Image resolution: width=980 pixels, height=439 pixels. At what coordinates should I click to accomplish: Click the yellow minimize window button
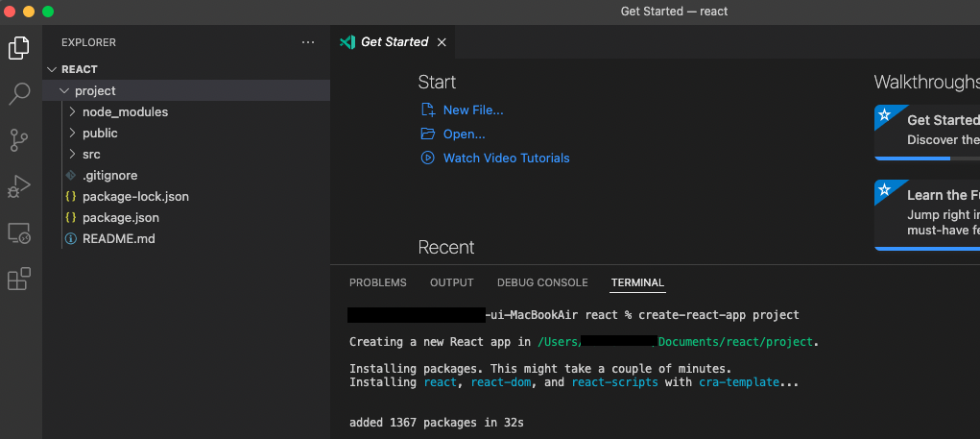(x=29, y=12)
